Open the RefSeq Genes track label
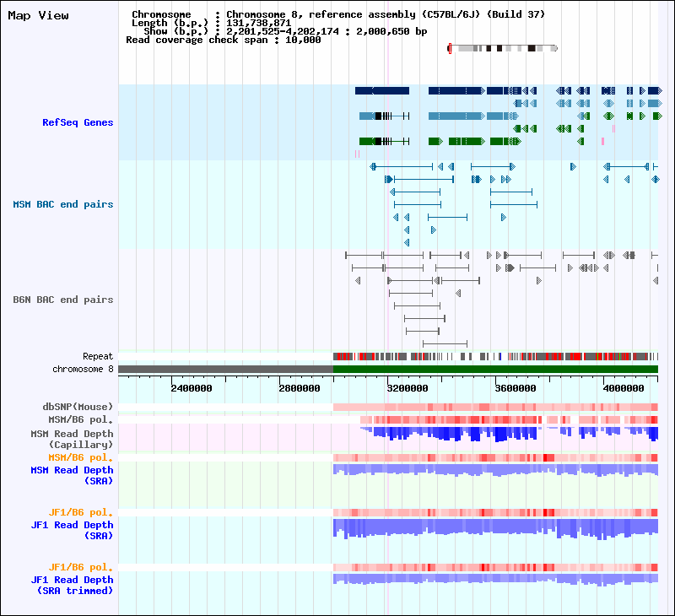The height and width of the screenshot is (616, 675). (x=78, y=122)
